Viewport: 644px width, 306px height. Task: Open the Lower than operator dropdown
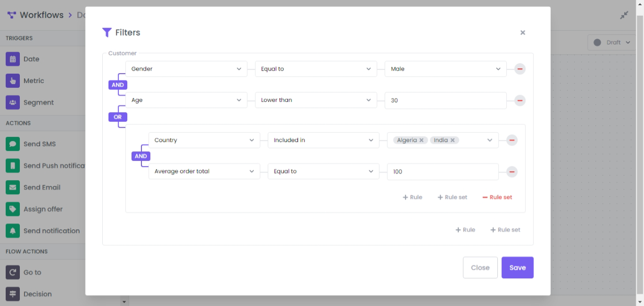click(316, 100)
